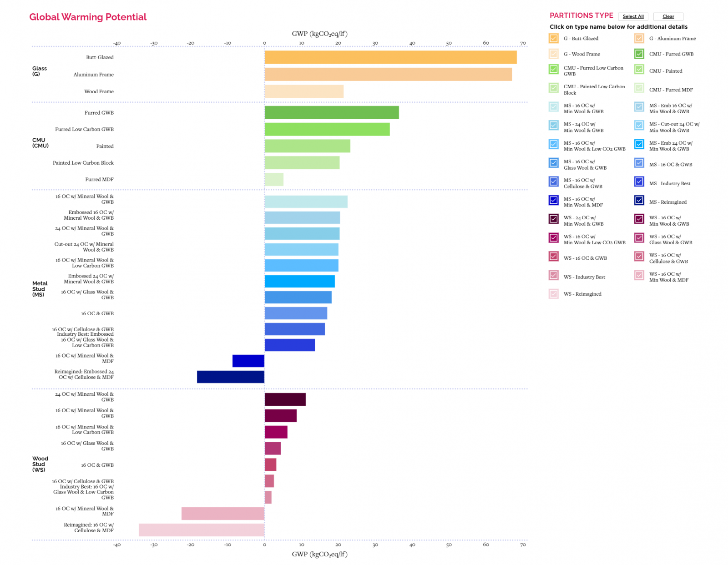Open details for MS - Reimagined type name
Image resolution: width=728 pixels, height=565 pixels.
(x=669, y=202)
